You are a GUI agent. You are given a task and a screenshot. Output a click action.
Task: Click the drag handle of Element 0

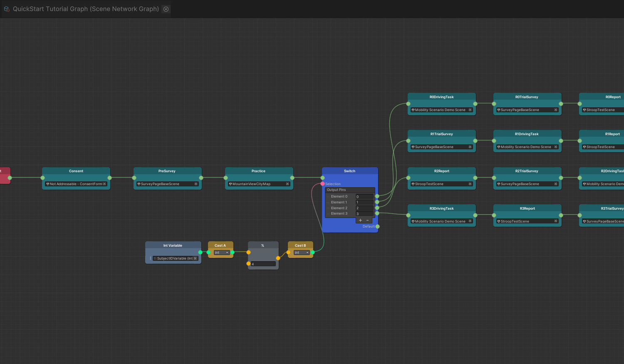(328, 196)
